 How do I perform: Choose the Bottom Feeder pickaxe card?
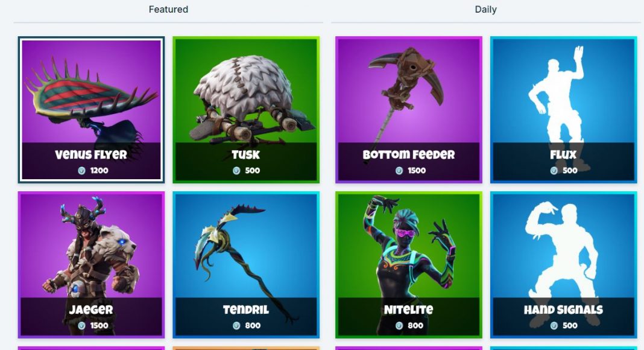pos(409,110)
